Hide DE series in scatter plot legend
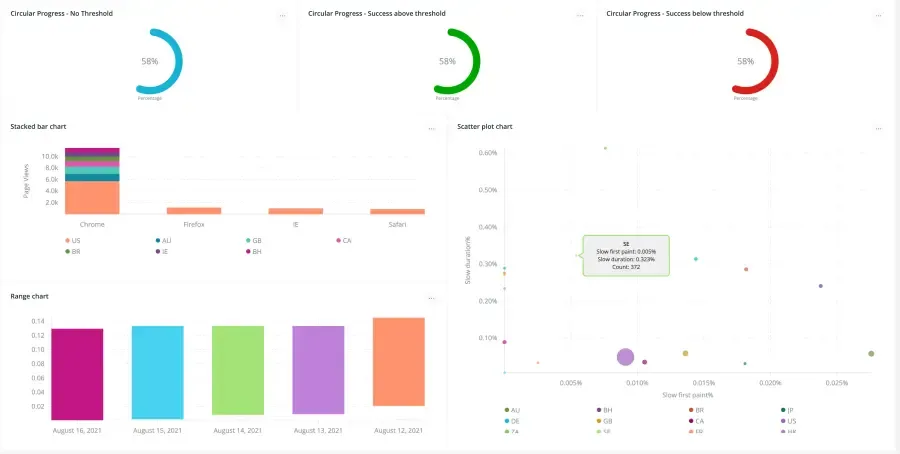 click(514, 421)
